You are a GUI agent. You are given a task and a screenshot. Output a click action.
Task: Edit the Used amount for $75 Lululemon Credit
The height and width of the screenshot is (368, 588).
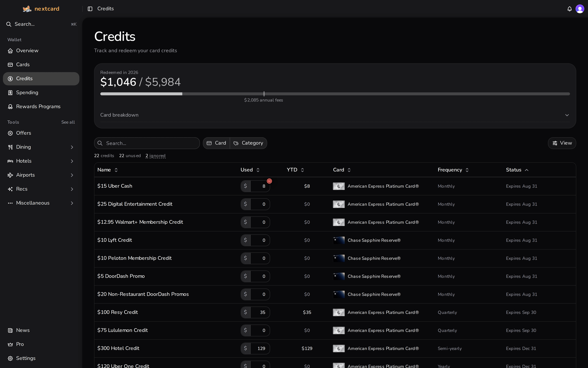pyautogui.click(x=260, y=330)
